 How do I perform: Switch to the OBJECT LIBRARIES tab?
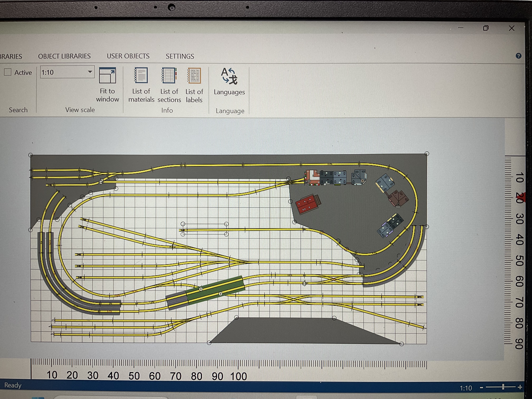(64, 56)
